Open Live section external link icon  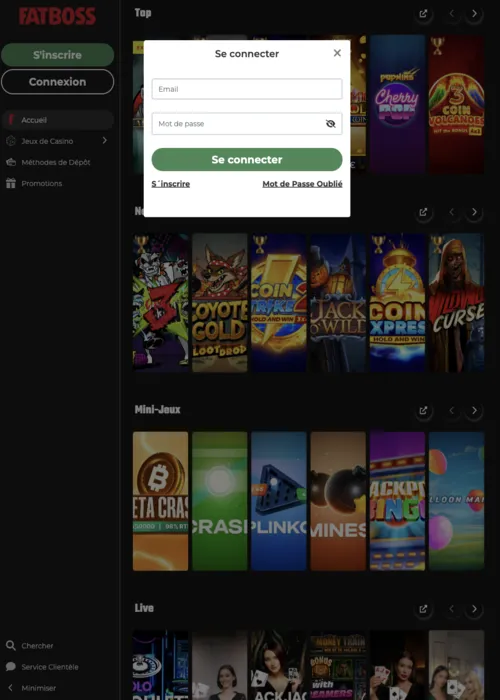tap(423, 609)
